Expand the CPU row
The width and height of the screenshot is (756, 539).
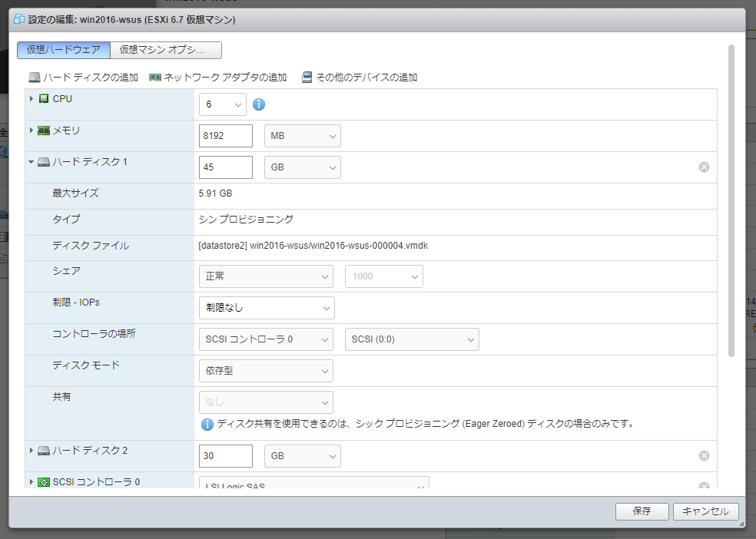tap(31, 99)
